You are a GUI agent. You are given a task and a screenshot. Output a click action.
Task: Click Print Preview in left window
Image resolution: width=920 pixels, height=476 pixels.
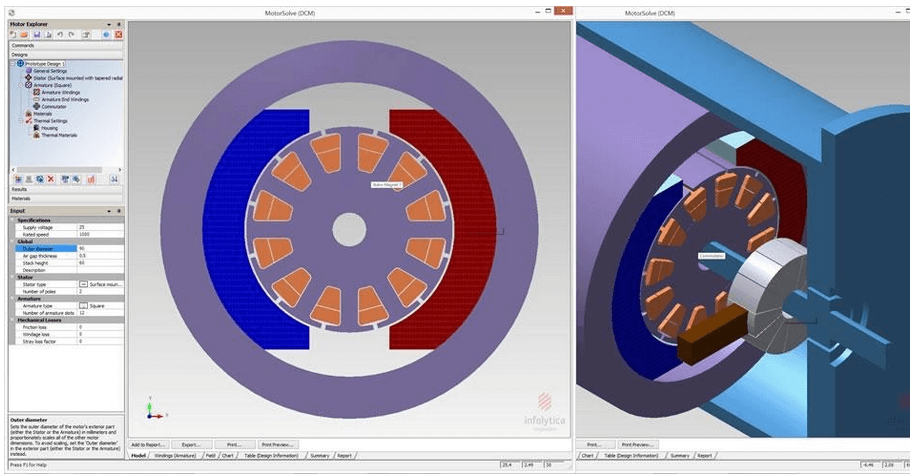(x=278, y=445)
